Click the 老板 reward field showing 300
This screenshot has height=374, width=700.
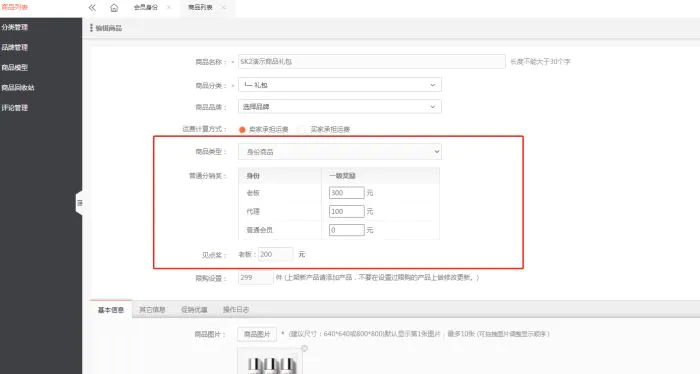tap(346, 193)
